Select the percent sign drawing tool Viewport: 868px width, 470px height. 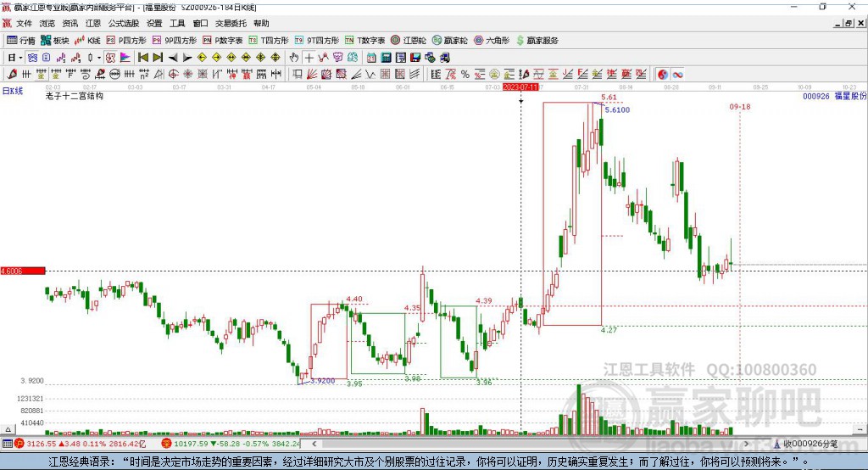(465, 75)
